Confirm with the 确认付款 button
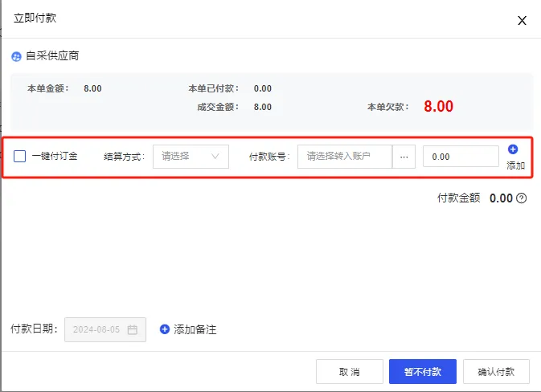 (497, 372)
